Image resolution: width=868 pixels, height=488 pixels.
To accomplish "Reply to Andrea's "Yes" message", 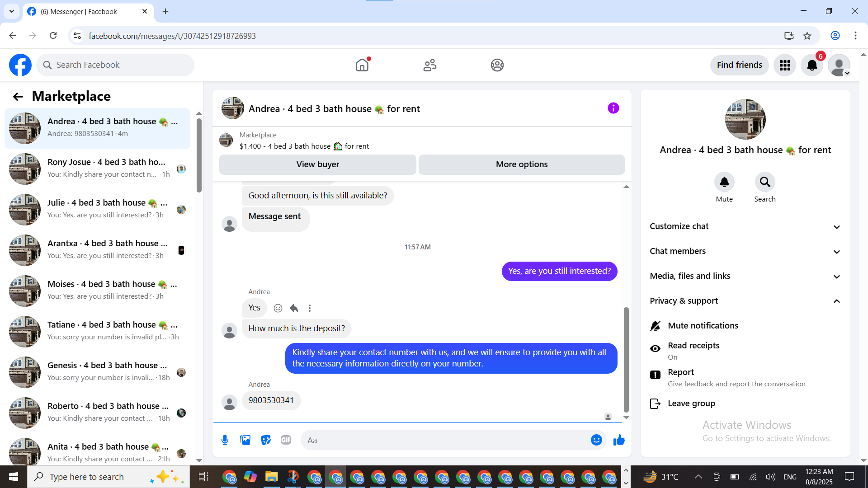I will click(x=294, y=308).
